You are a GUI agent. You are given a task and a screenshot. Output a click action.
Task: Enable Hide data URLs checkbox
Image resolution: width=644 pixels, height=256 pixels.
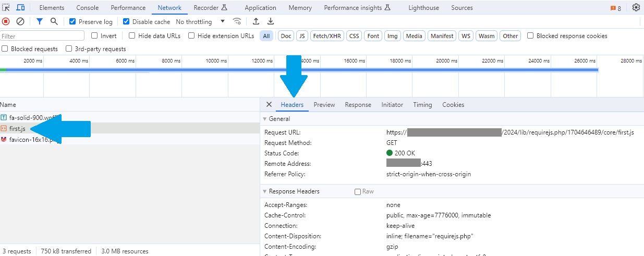click(x=132, y=36)
